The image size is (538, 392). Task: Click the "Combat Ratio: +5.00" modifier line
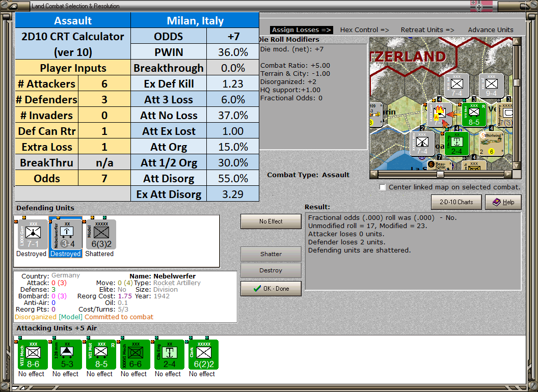[295, 66]
